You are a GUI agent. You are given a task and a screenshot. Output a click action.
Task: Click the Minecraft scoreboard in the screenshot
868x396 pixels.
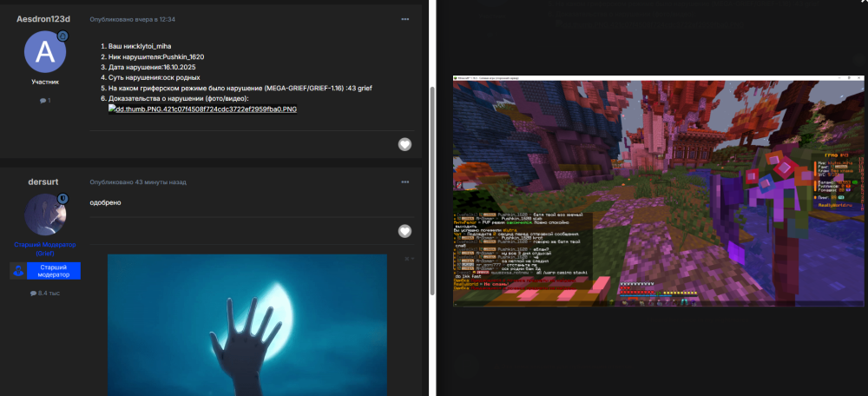(839, 182)
